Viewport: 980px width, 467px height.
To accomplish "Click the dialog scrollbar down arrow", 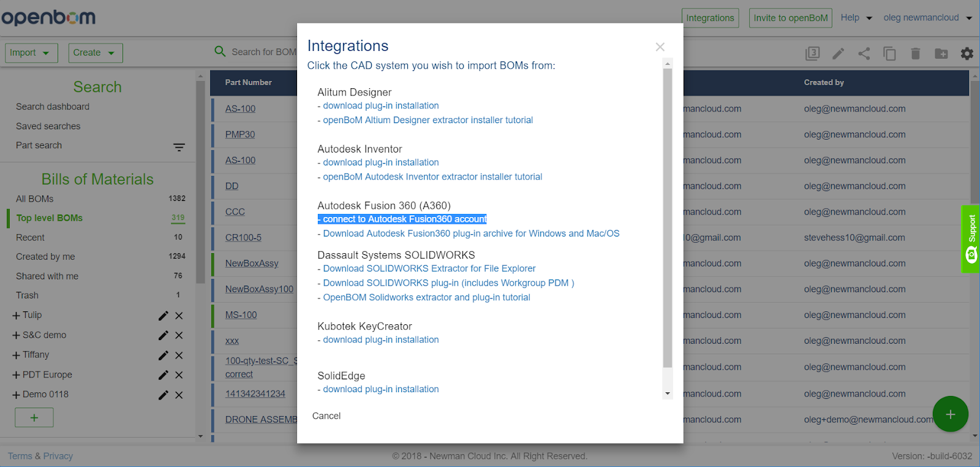I will [x=668, y=393].
